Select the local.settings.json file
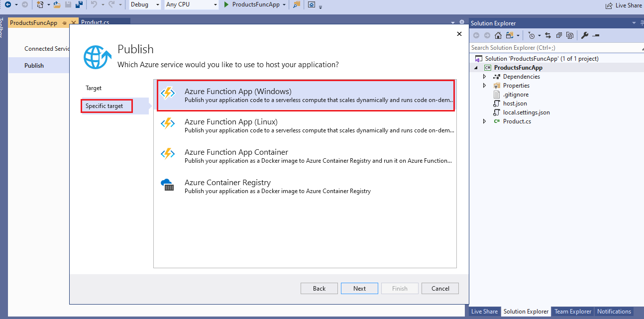 click(526, 112)
